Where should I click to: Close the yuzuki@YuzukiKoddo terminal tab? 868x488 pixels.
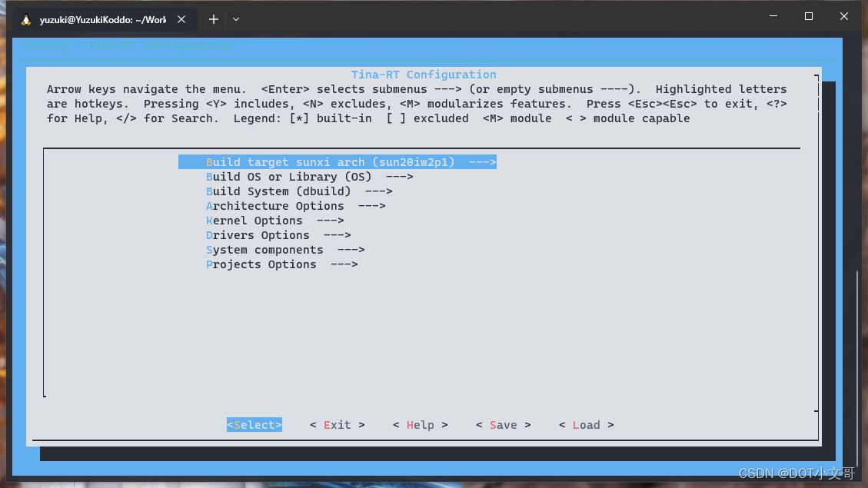181,19
